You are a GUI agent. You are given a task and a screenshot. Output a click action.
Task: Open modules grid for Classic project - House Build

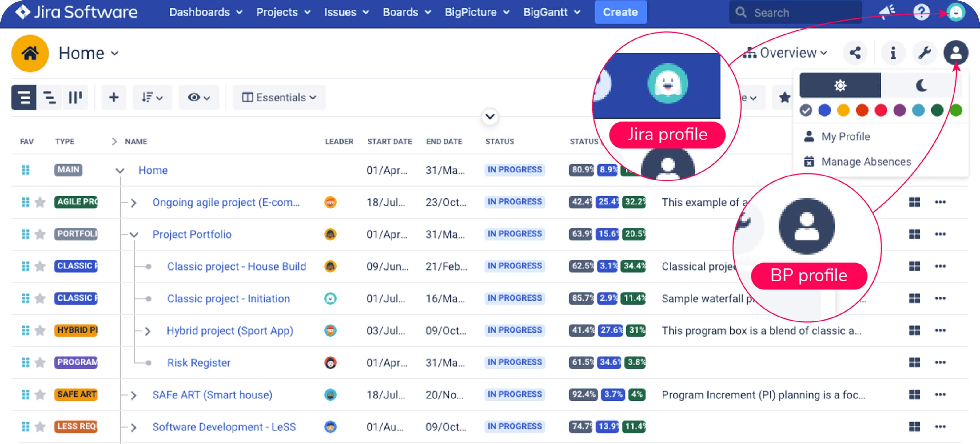coord(914,266)
